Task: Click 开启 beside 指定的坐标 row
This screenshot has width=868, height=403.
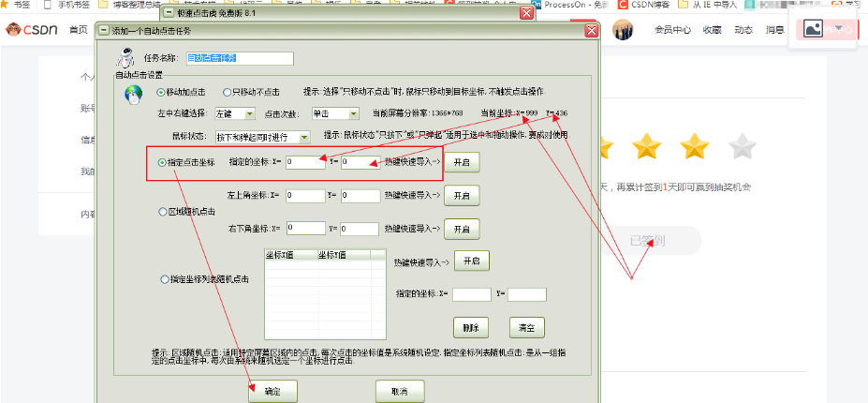Action: point(462,162)
